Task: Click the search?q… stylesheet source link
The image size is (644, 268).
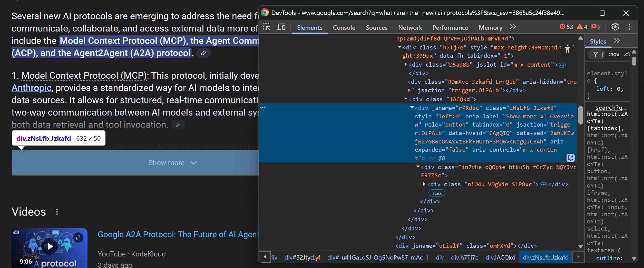Action: click(610, 108)
